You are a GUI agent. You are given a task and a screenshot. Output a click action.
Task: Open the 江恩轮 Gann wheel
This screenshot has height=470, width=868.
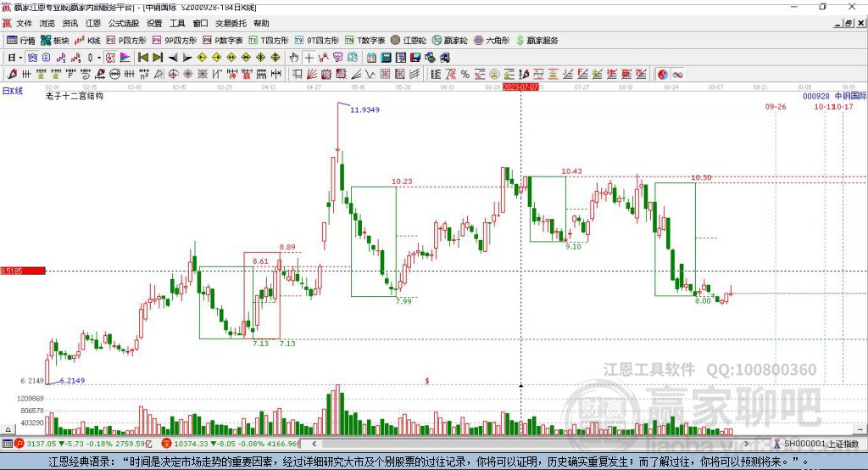point(409,41)
